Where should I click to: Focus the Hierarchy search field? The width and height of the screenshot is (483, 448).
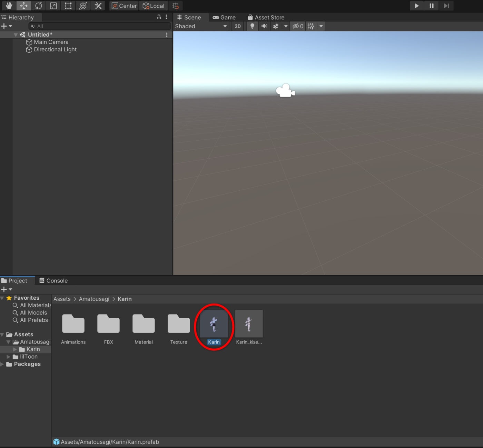click(x=100, y=26)
